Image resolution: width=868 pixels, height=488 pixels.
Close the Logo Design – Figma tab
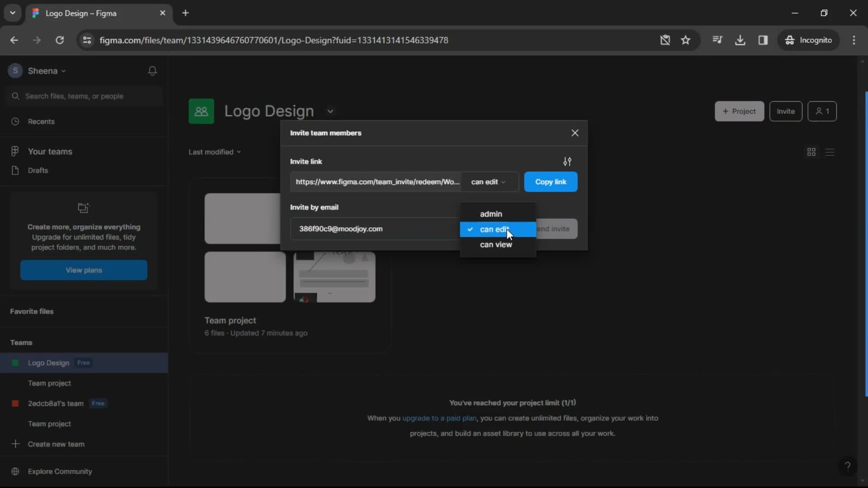(163, 13)
